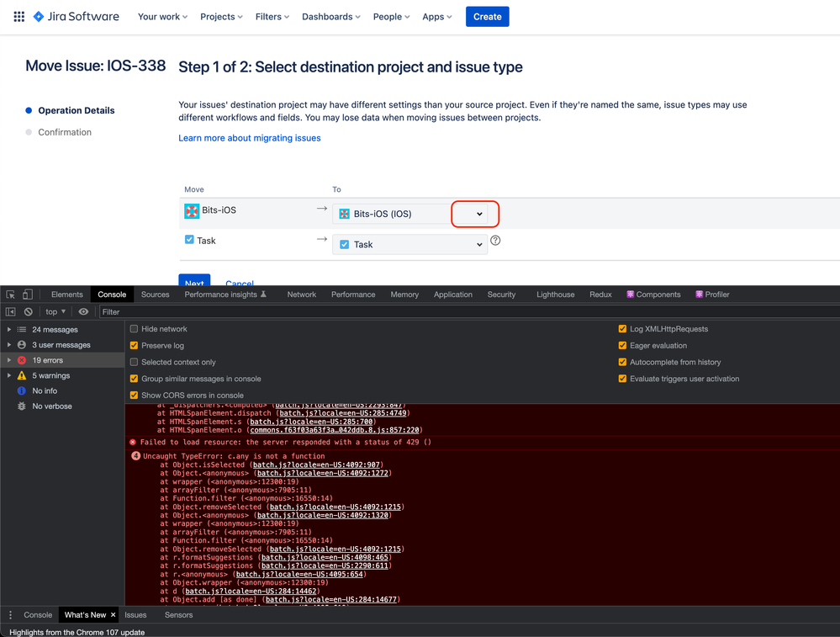
Task: Click the help icon beside the Task dropdown
Action: click(x=495, y=241)
